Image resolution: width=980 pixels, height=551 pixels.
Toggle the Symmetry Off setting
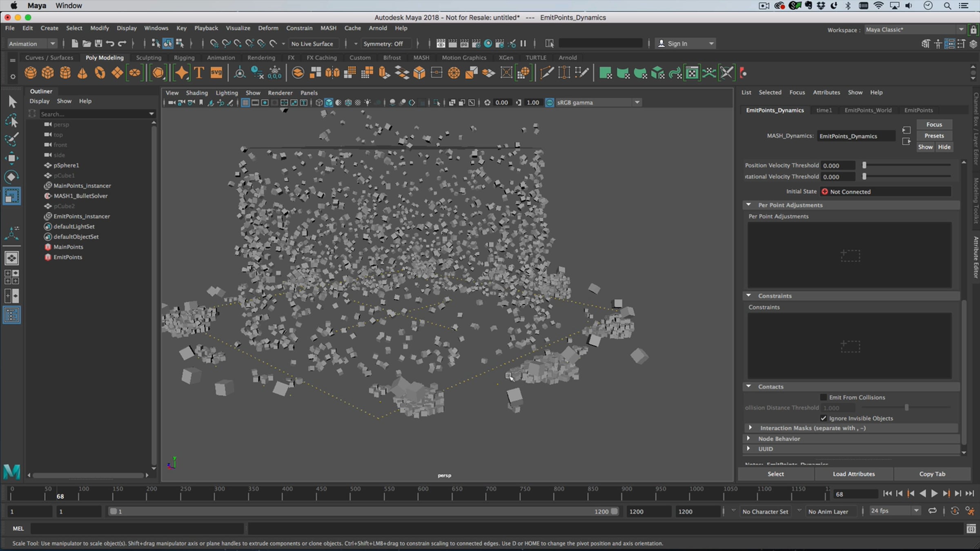point(383,44)
